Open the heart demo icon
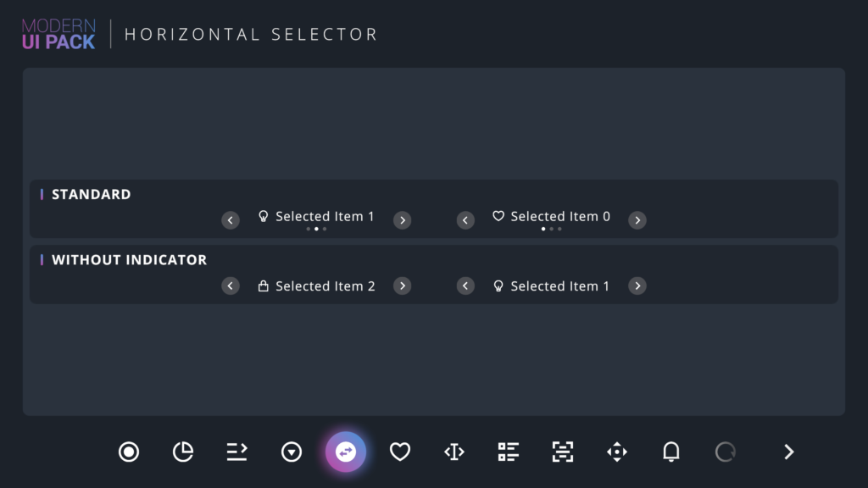 click(x=400, y=452)
